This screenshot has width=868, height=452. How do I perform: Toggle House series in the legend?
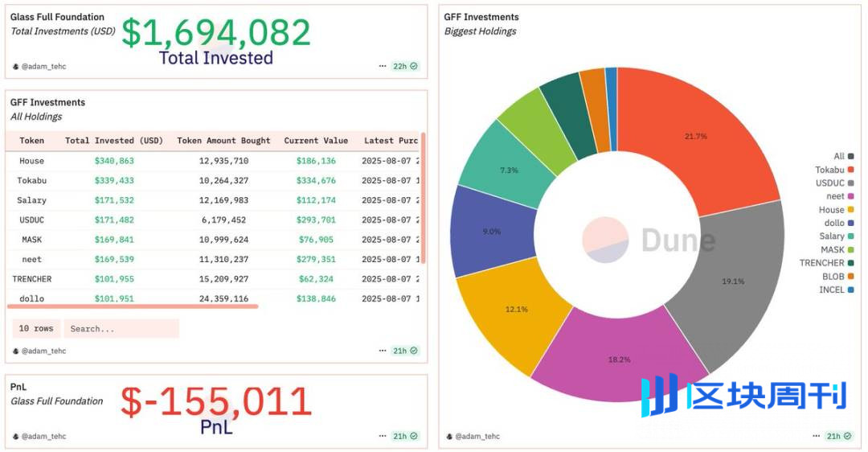coord(837,209)
